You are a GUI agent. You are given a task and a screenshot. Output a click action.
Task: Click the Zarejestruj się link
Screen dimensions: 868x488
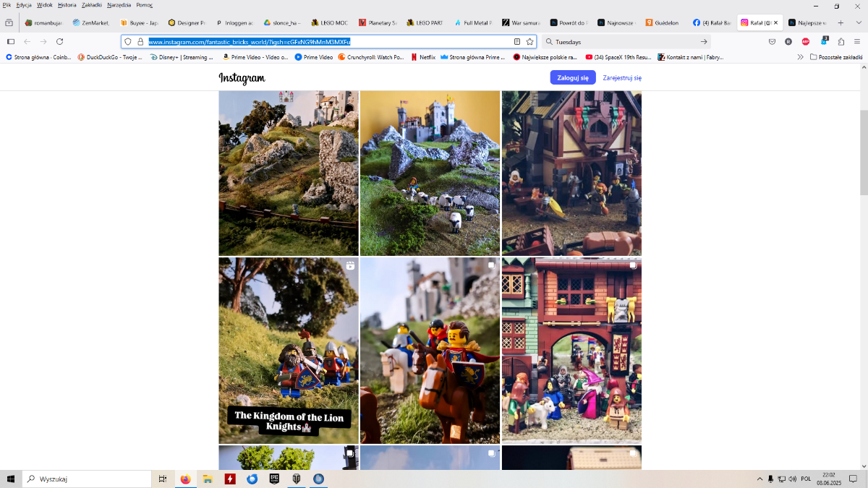coord(622,77)
